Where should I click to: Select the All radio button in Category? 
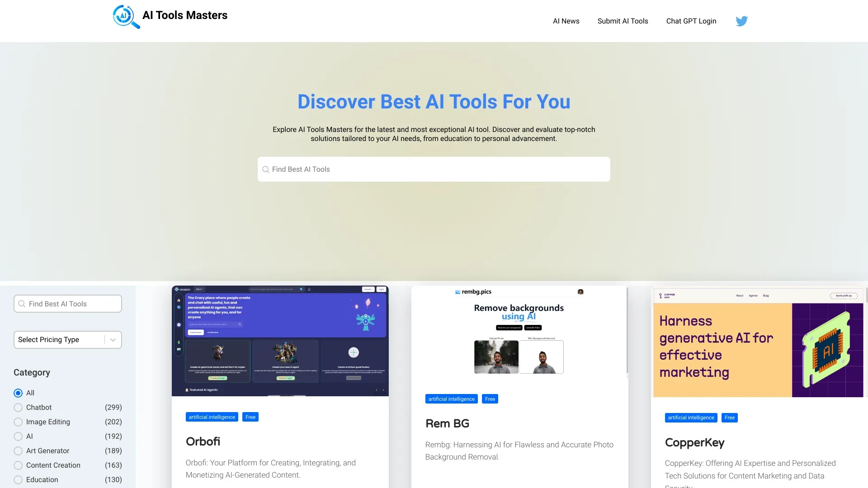(x=18, y=393)
